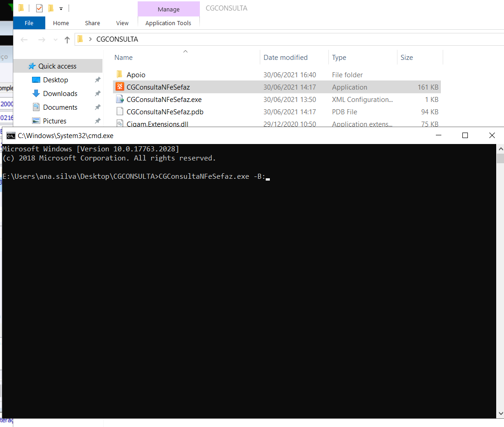This screenshot has height=427, width=504.
Task: Sort by the Name column header
Action: (123, 58)
